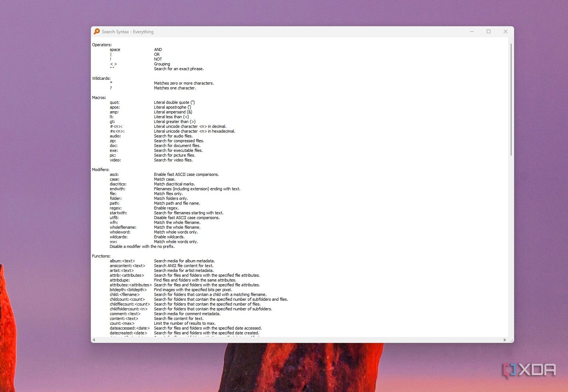This screenshot has height=392, width=568.
Task: Click the 'wildcards:' modifier entry
Action: (119, 237)
